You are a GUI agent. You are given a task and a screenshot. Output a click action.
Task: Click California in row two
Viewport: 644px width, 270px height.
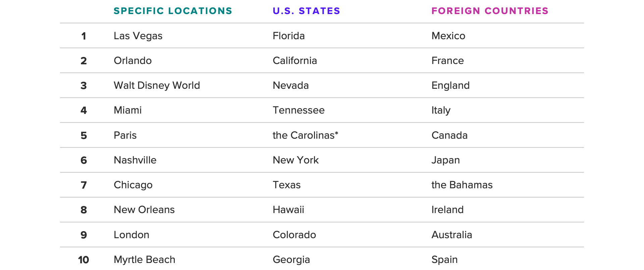(294, 61)
